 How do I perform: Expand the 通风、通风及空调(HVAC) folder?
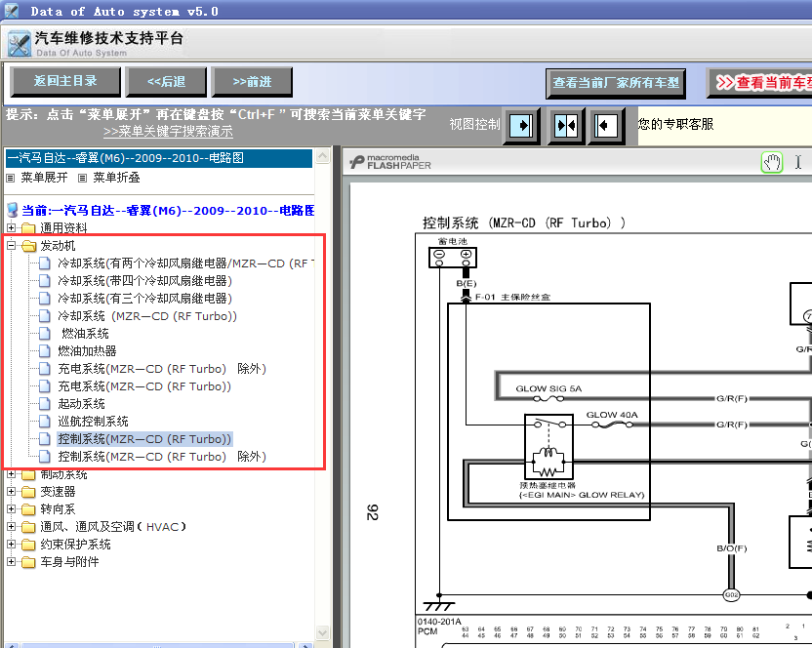12,526
